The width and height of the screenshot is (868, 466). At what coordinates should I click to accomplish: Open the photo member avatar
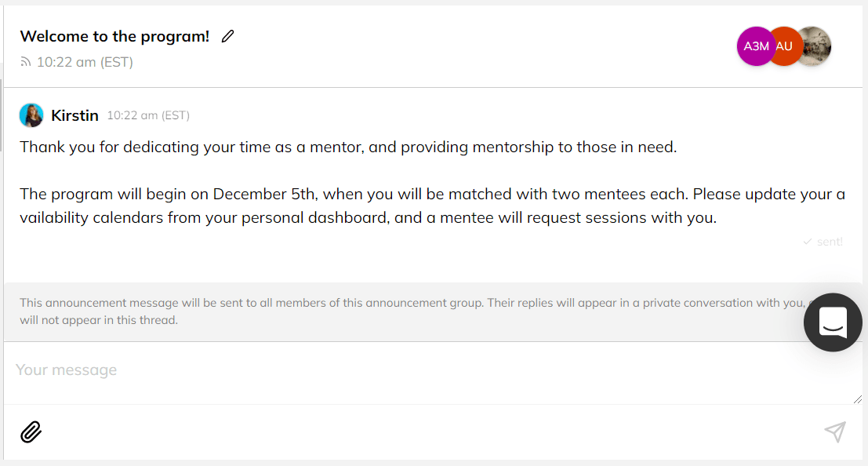pos(815,46)
